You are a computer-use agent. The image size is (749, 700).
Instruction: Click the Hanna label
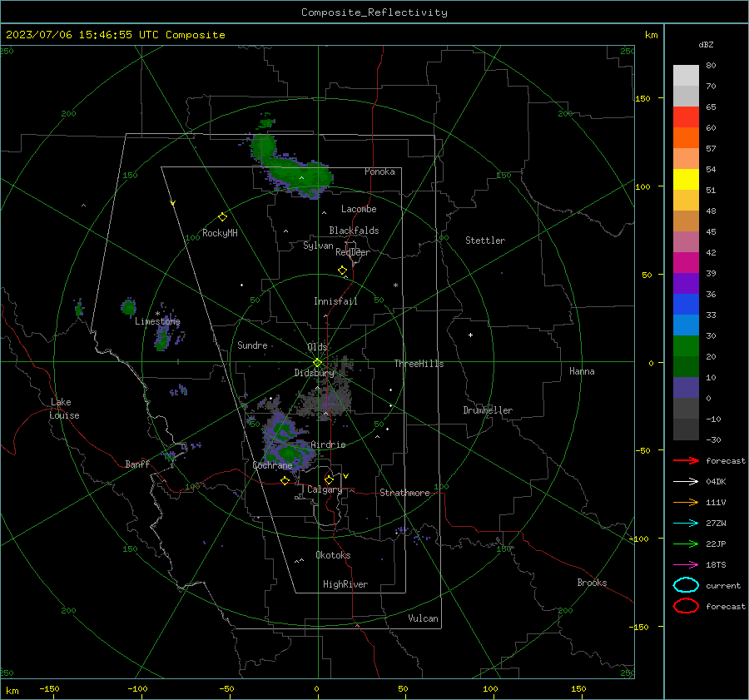582,371
